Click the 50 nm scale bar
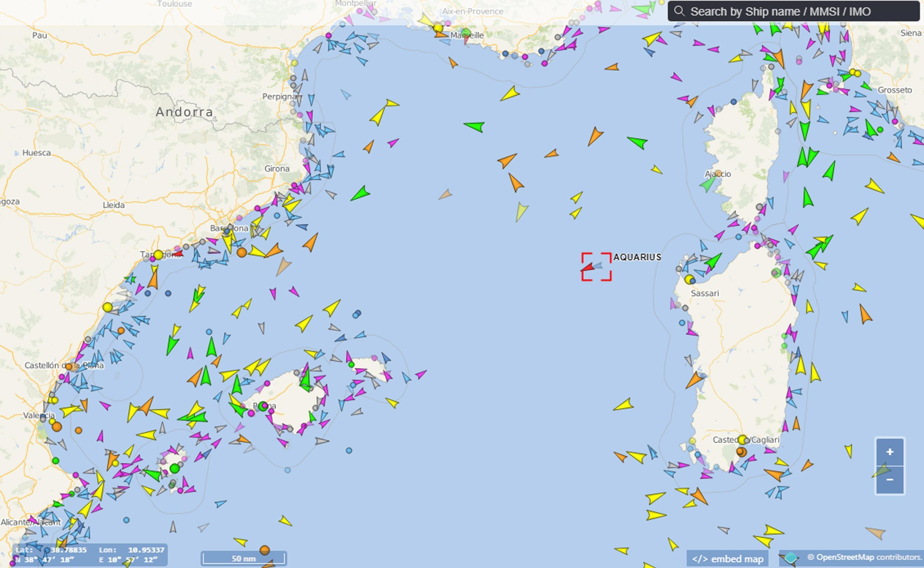Viewport: 924px width, 568px height. pos(244,558)
